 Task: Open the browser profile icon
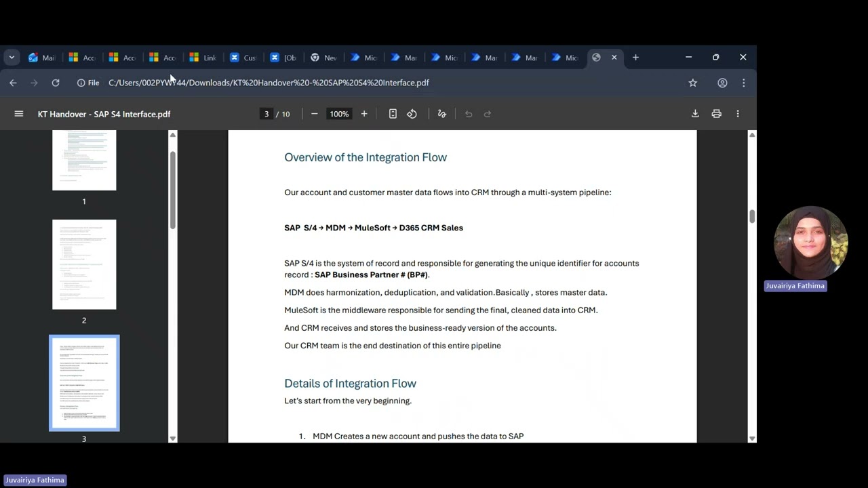[x=722, y=83]
